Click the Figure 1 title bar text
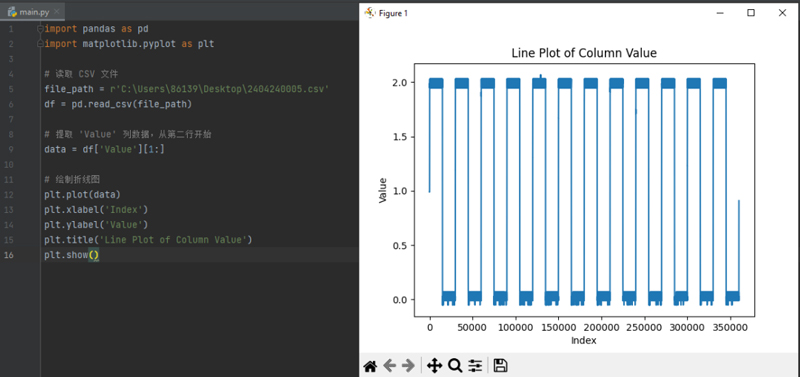Viewport: 800px width, 377px height. point(393,13)
